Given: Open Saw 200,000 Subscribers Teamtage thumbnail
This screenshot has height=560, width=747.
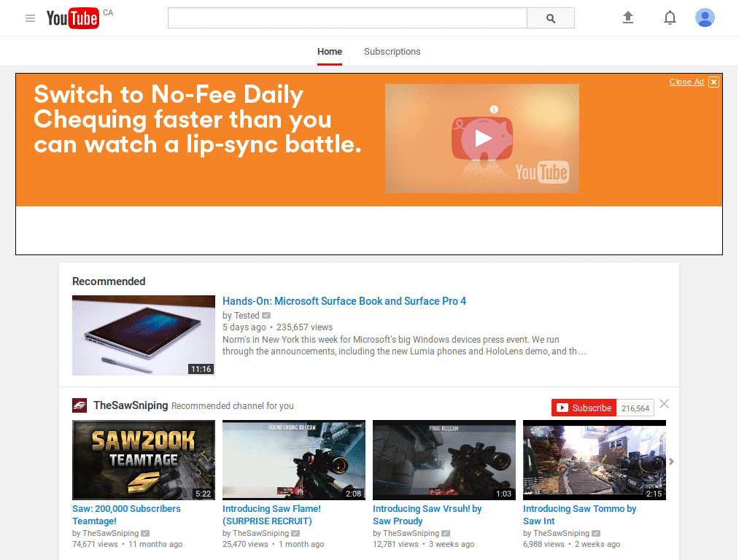Looking at the screenshot, I should click(144, 460).
